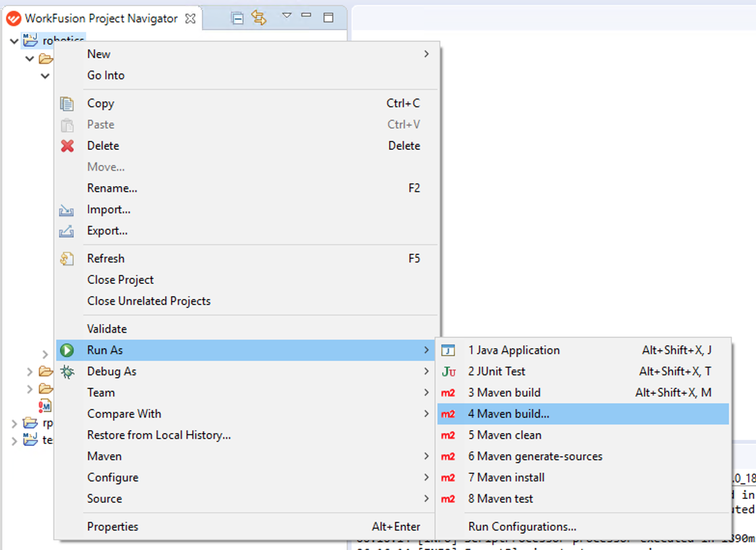Expand the te project tree node
Screen dimensions: 756x550
[x=14, y=440]
